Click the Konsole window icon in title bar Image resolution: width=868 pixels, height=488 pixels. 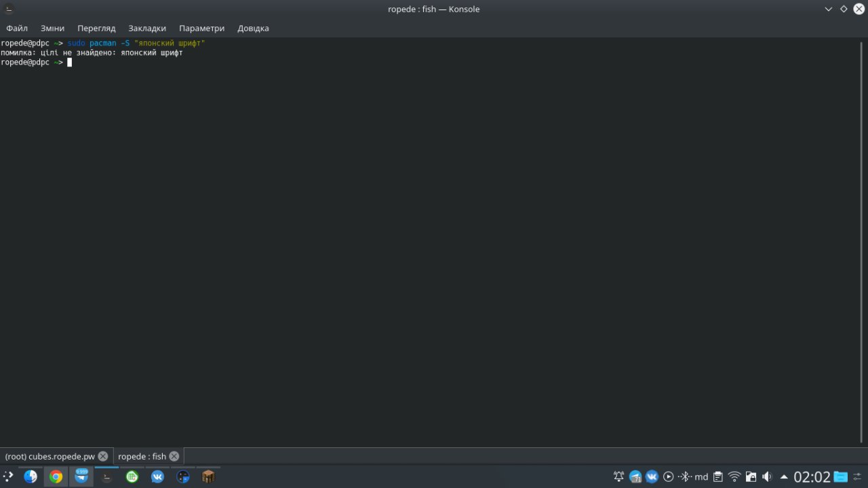(9, 9)
